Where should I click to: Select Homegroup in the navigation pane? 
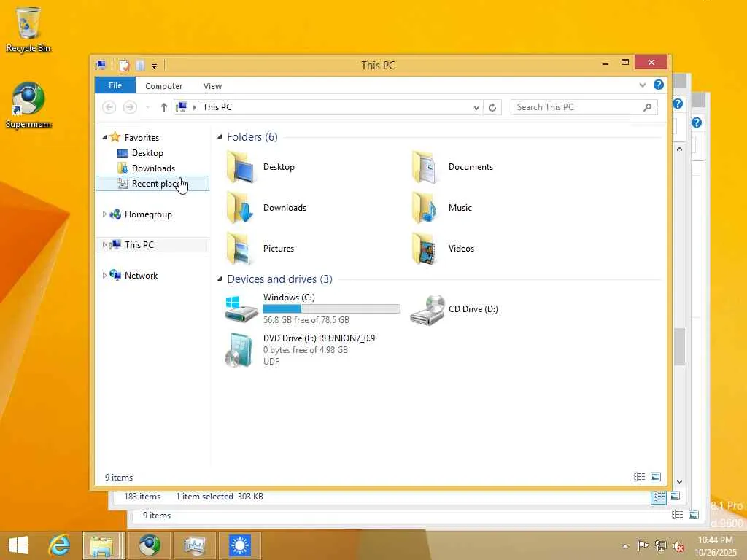click(148, 214)
